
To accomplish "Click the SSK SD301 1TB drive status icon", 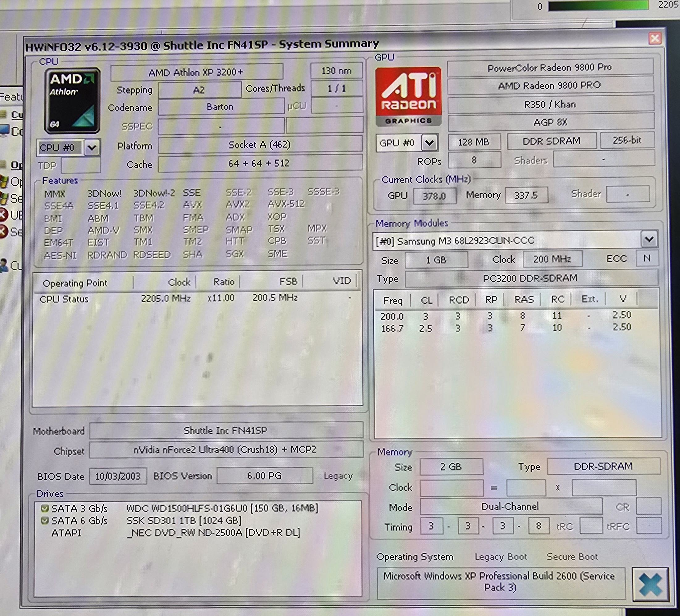I will [44, 521].
